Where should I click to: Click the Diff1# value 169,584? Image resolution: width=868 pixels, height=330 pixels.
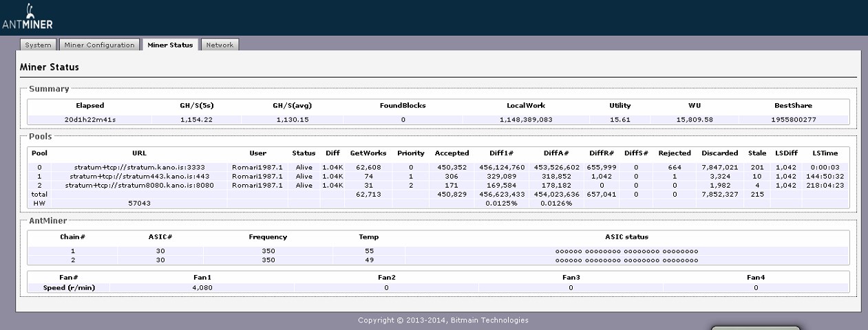click(502, 186)
